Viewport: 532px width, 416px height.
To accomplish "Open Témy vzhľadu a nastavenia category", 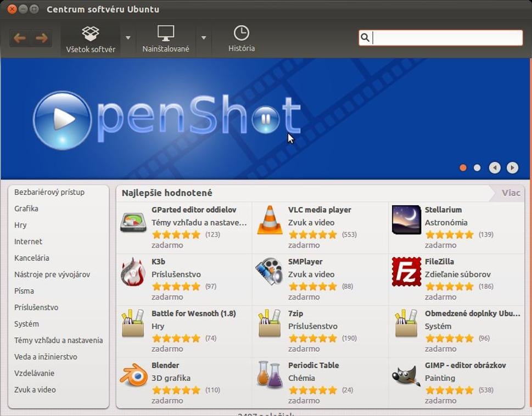I will click(58, 340).
